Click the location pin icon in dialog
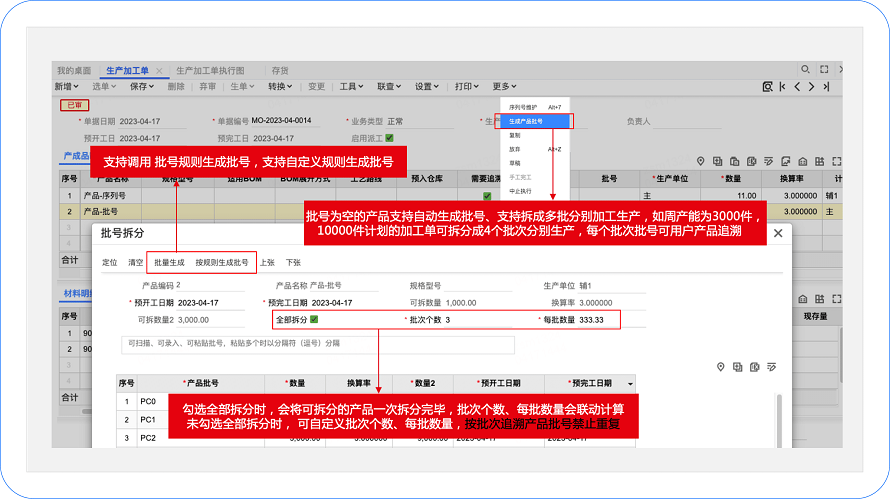This screenshot has height=499, width=890. (720, 367)
